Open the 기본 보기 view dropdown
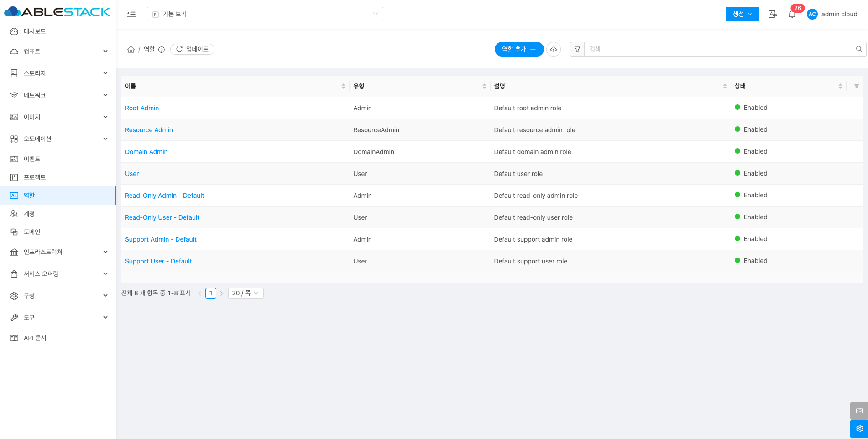868x439 pixels. tap(265, 14)
